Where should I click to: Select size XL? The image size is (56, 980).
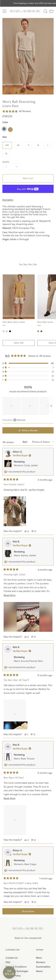click(6, 153)
